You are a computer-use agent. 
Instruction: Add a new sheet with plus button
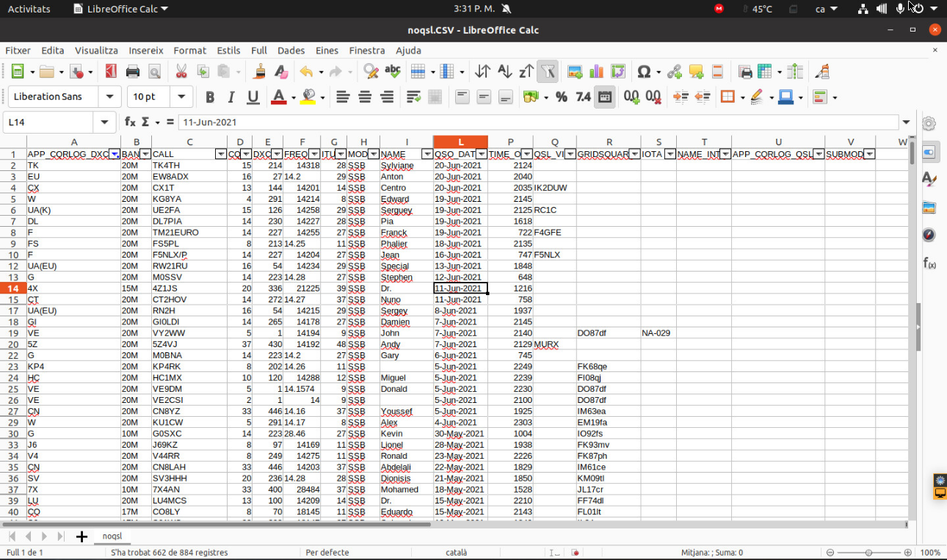[x=81, y=537]
